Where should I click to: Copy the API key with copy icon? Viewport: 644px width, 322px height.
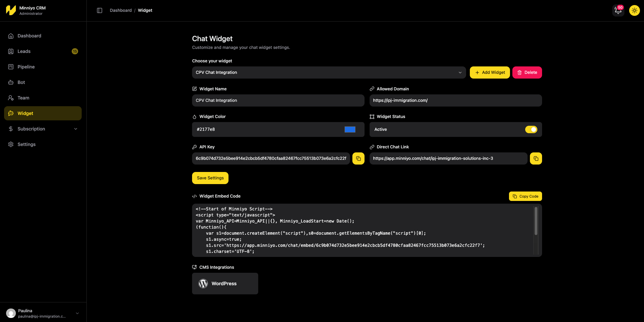click(x=358, y=158)
